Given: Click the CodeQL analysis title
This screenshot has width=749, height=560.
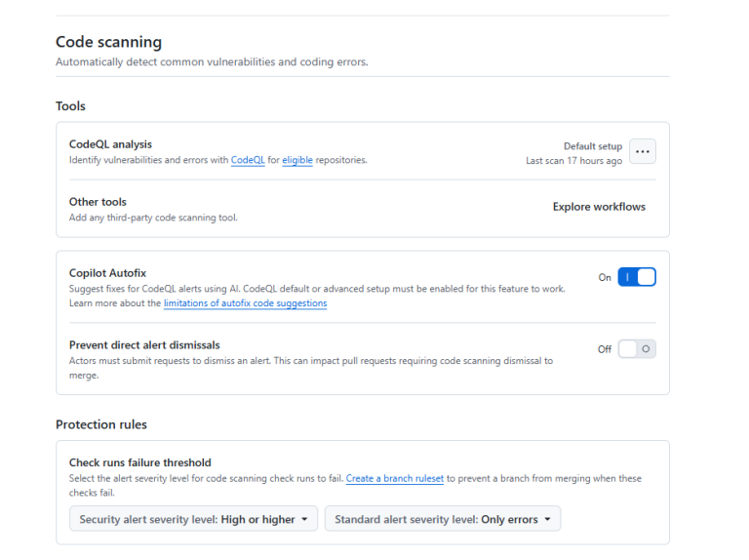Looking at the screenshot, I should pyautogui.click(x=110, y=144).
